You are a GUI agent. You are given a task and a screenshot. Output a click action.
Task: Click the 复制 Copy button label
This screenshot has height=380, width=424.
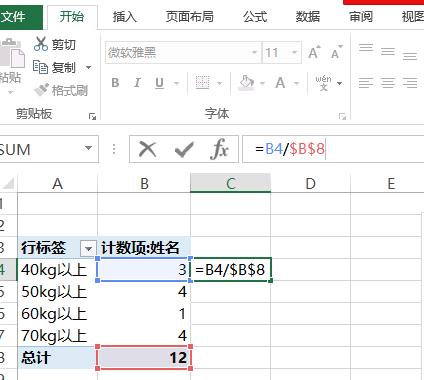pyautogui.click(x=64, y=68)
